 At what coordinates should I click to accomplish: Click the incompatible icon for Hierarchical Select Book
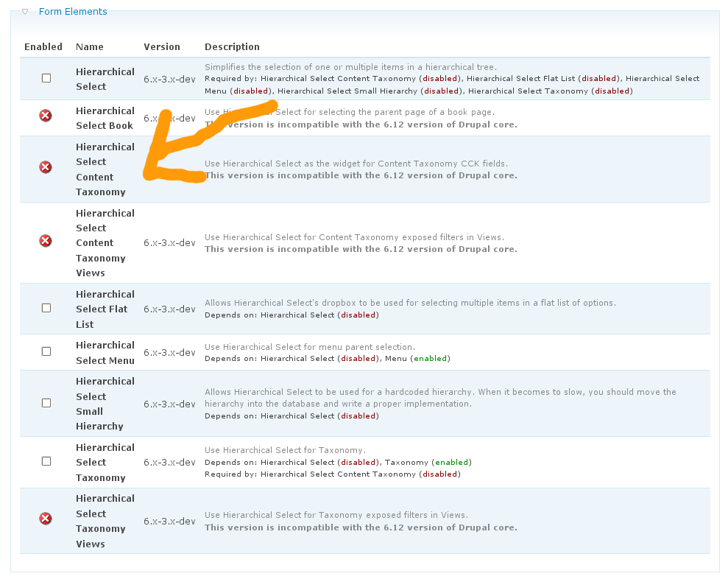(46, 116)
